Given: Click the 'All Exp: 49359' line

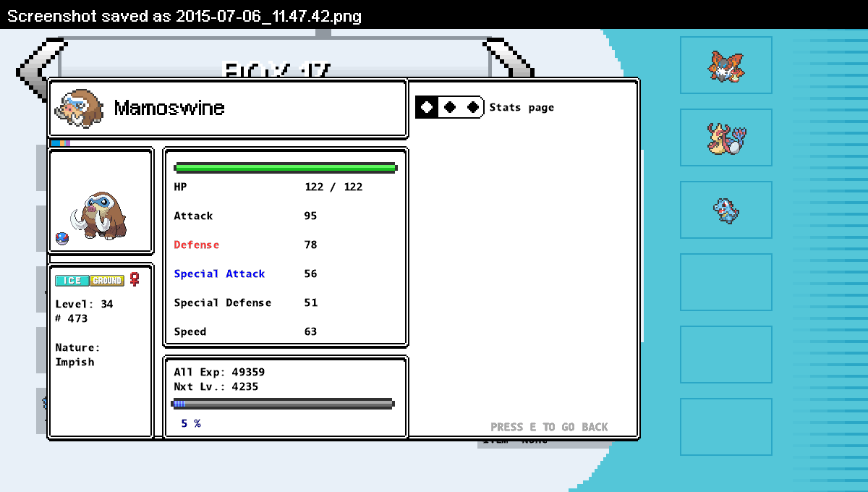Looking at the screenshot, I should pyautogui.click(x=219, y=372).
